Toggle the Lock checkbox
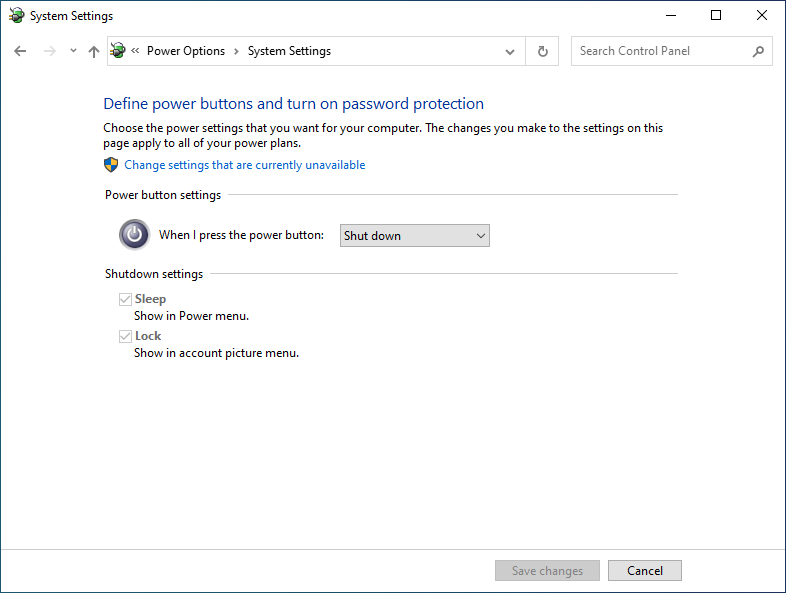 pos(125,336)
